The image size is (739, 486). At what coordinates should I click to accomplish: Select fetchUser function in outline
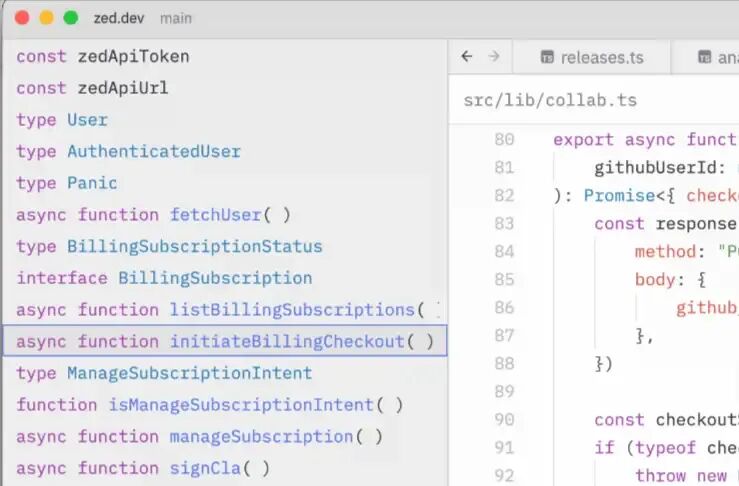click(225, 215)
